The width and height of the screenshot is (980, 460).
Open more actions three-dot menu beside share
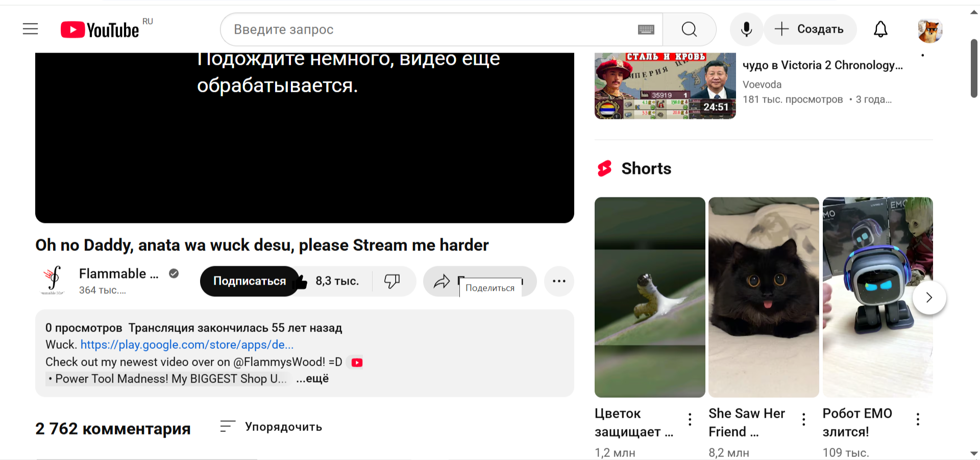click(559, 281)
